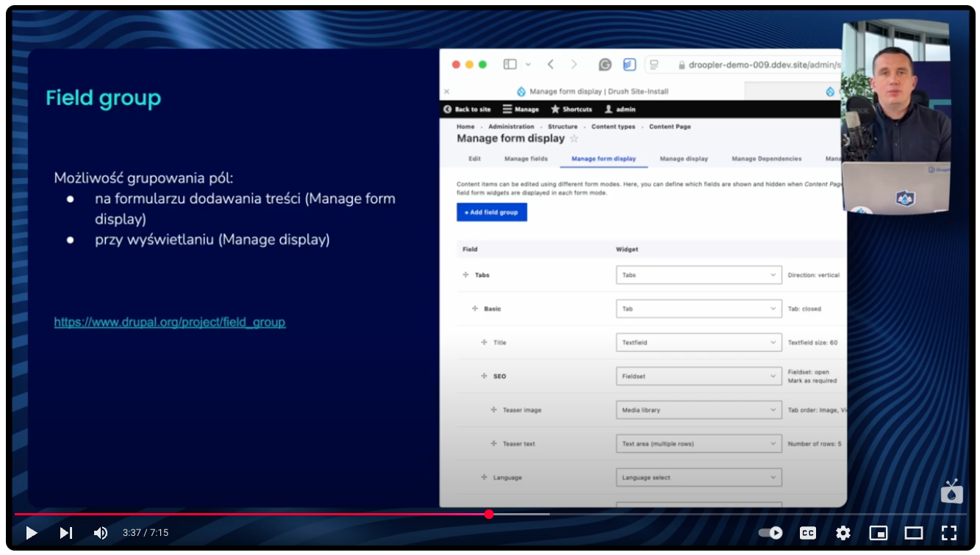Toggle closed captions
This screenshot has width=980, height=555.
808,533
